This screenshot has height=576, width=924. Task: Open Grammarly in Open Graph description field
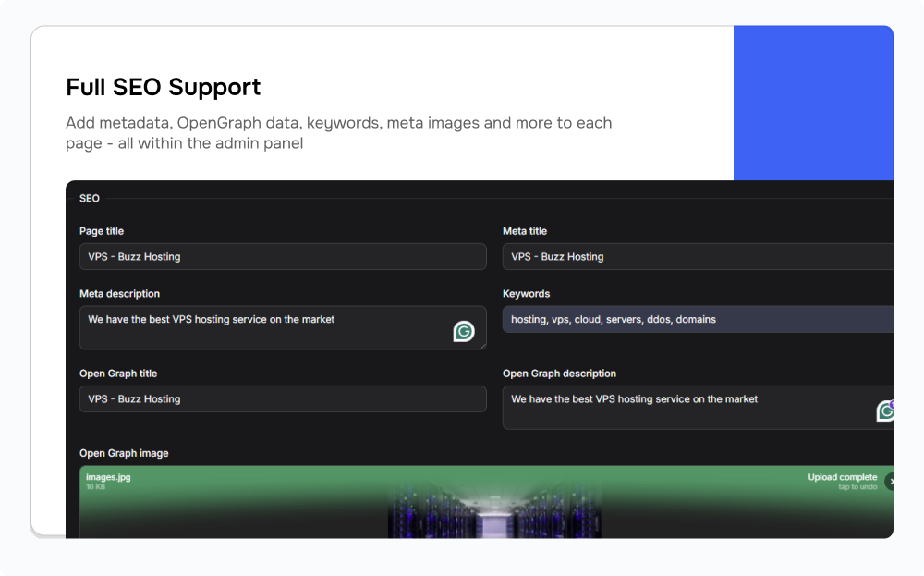(885, 411)
